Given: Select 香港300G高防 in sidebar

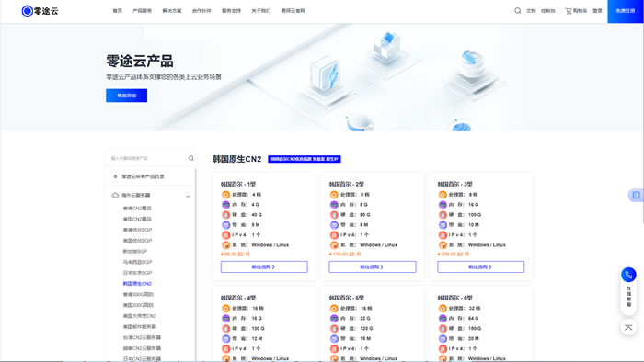Looking at the screenshot, I should click(x=138, y=294).
